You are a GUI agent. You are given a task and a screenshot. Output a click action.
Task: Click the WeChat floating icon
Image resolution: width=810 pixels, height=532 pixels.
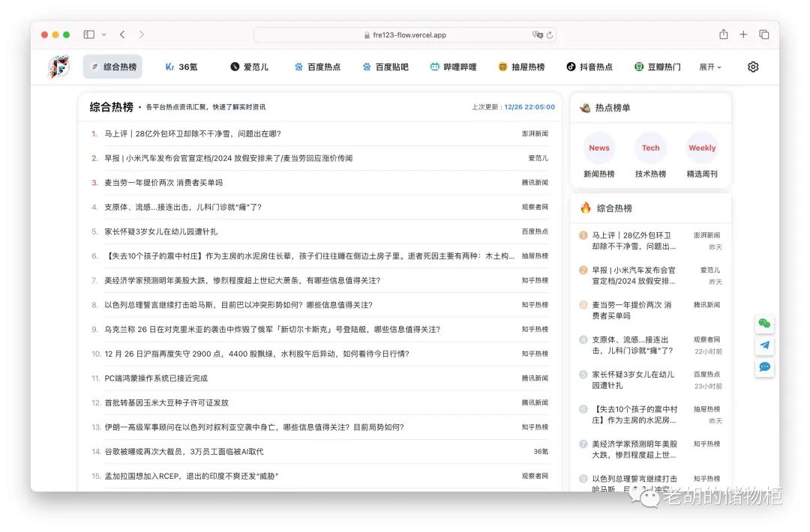click(x=764, y=324)
